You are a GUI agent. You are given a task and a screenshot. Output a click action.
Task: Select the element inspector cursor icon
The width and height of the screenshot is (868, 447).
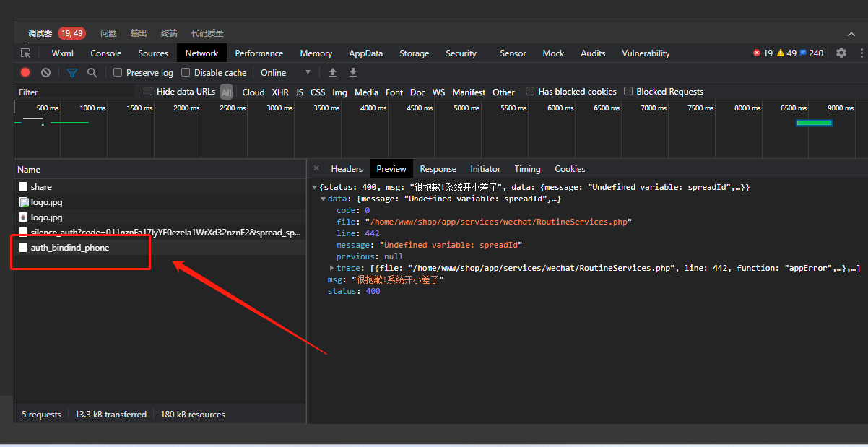[26, 53]
